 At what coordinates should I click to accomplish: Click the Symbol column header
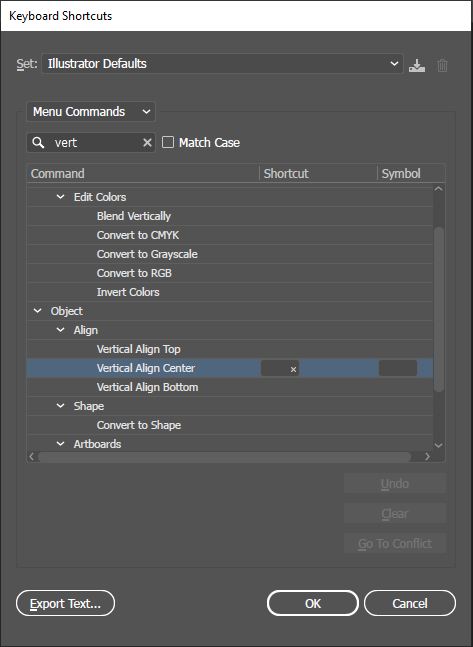[411, 173]
